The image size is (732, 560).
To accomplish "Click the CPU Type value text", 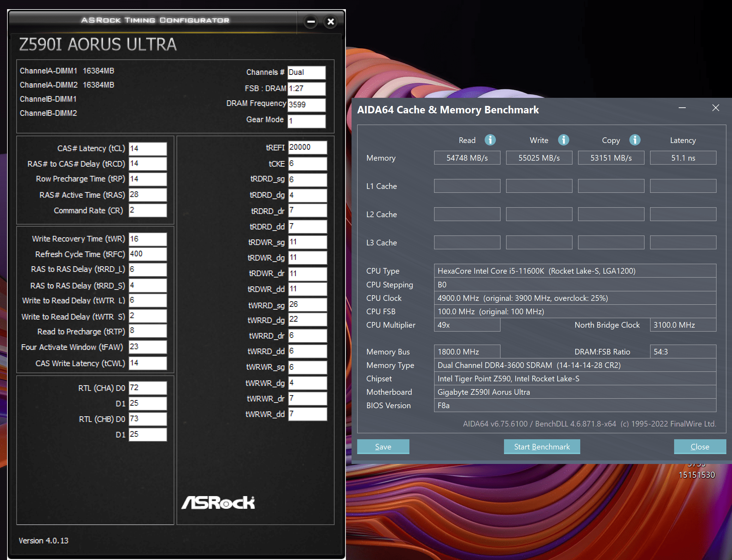I will coord(536,271).
